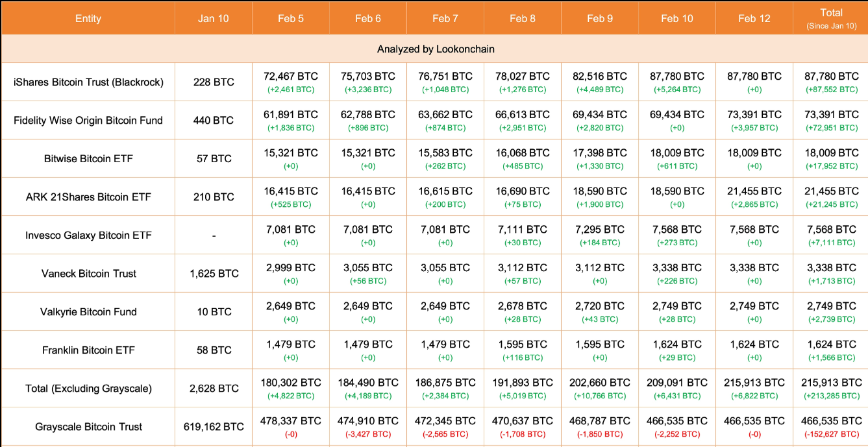Select the iShares Bitcoin Trust (Blackrock) row label
The image size is (868, 447).
point(88,82)
